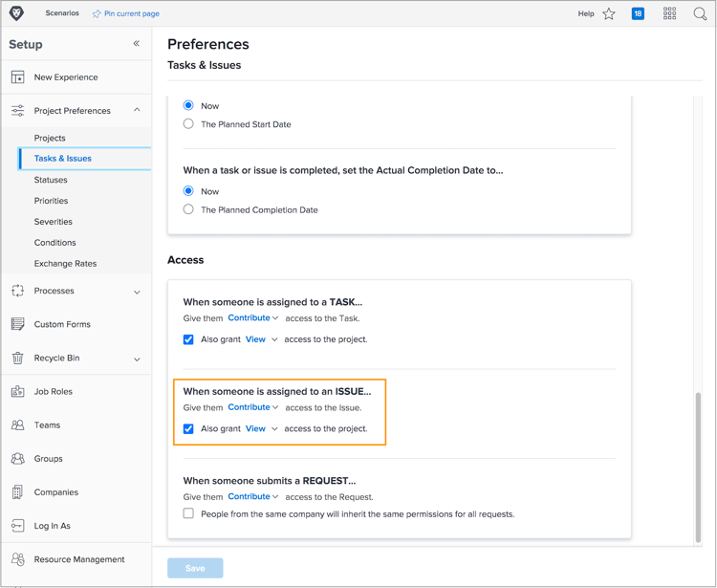Click the search magnifier icon
The width and height of the screenshot is (717, 588).
700,13
